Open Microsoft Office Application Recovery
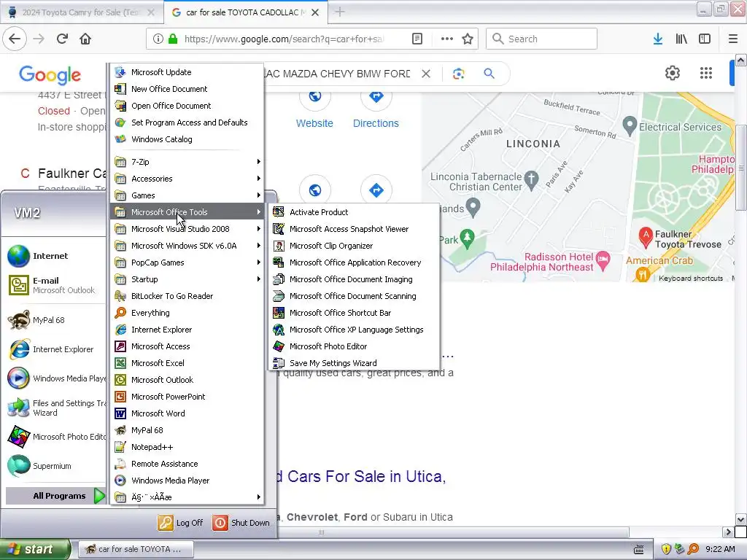The image size is (747, 560). [x=354, y=262]
